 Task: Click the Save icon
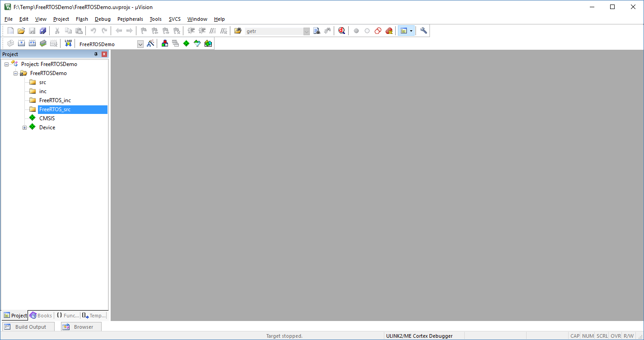coord(32,31)
